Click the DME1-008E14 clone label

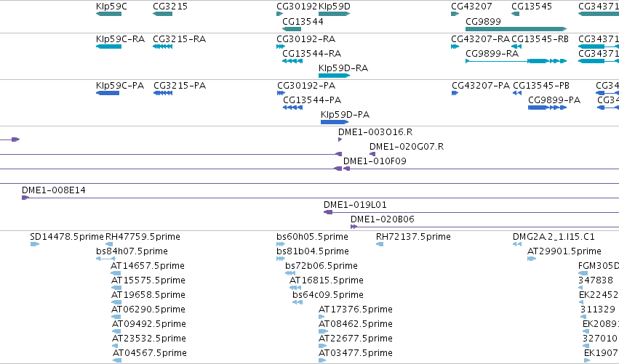pyautogui.click(x=54, y=190)
